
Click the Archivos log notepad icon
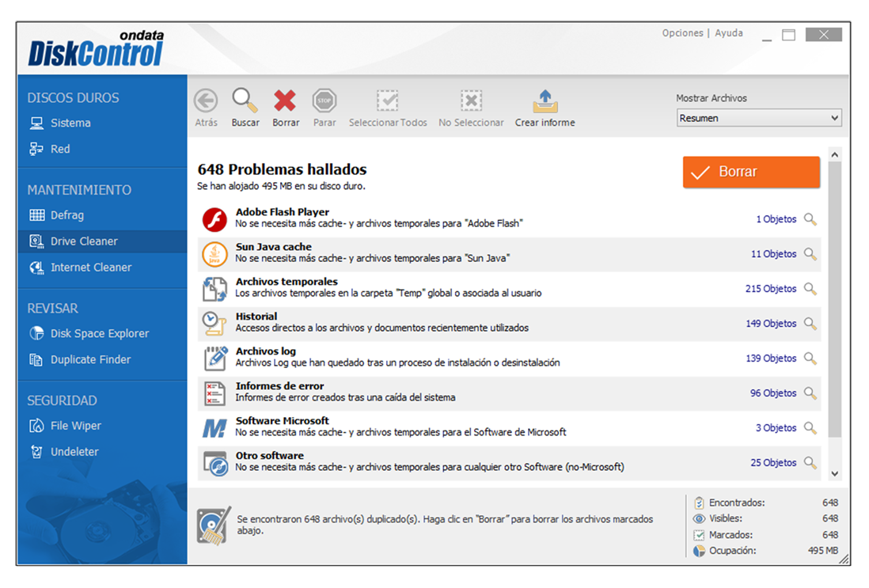pos(214,358)
